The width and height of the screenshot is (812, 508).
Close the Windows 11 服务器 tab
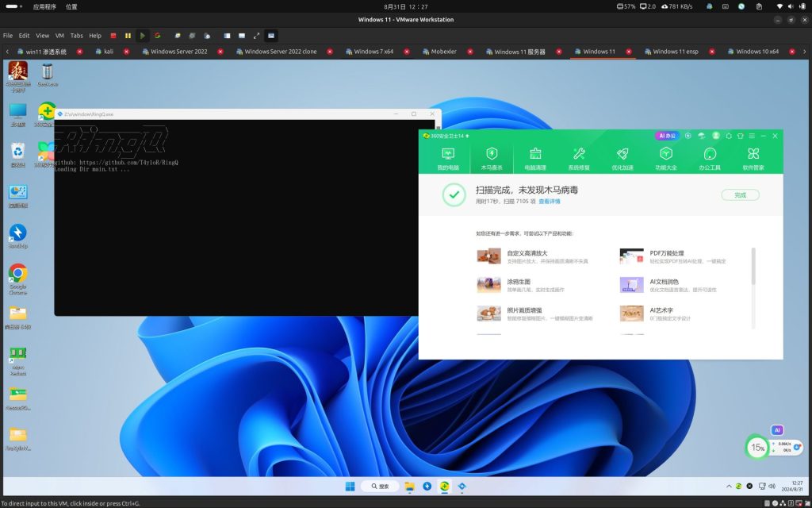tap(559, 52)
